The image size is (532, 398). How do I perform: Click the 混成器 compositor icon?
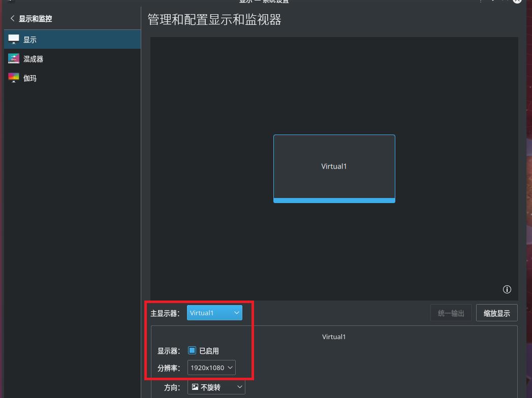(x=14, y=59)
